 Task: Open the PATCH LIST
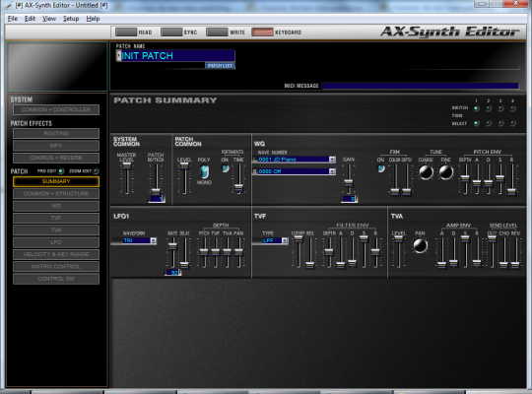(220, 65)
